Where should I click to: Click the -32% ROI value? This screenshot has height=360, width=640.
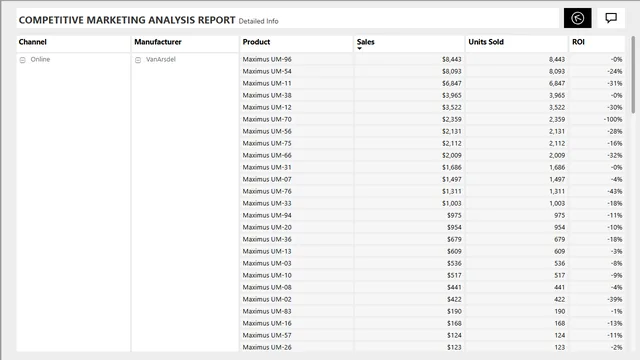tap(615, 155)
